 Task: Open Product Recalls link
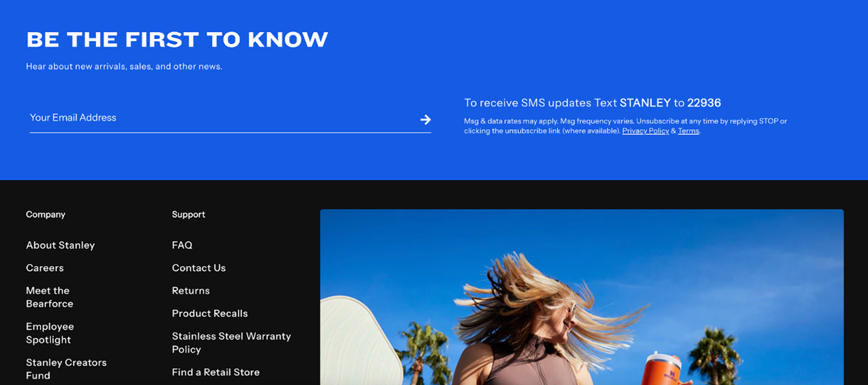point(210,313)
